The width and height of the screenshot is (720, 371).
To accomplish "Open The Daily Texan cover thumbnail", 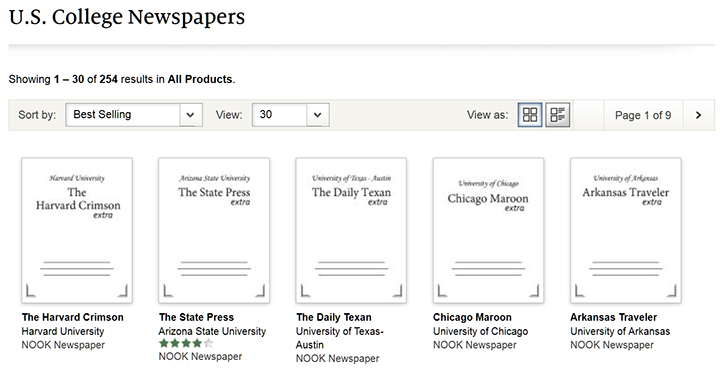I will coord(351,230).
